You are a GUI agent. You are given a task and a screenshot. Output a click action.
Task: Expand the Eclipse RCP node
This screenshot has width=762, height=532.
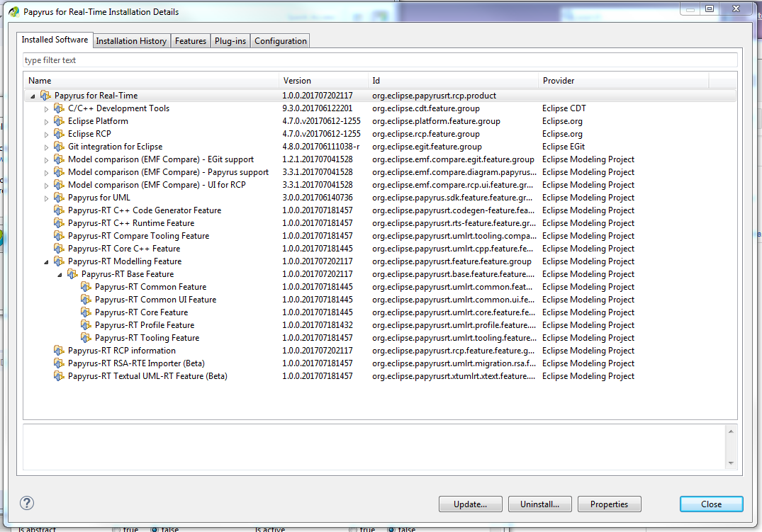click(46, 135)
